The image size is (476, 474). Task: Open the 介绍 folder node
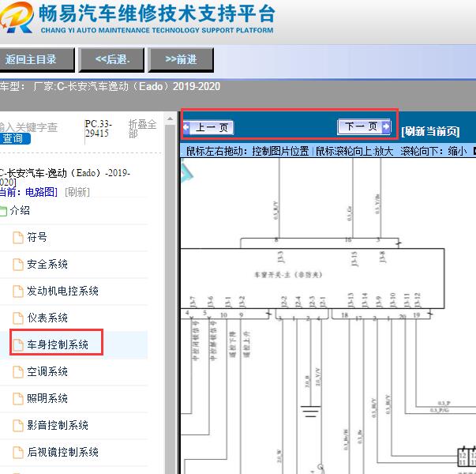pos(20,210)
